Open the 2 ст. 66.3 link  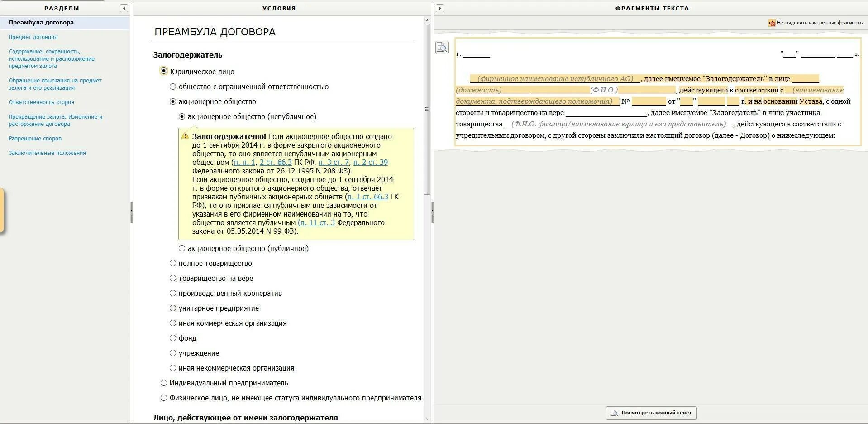click(x=276, y=162)
